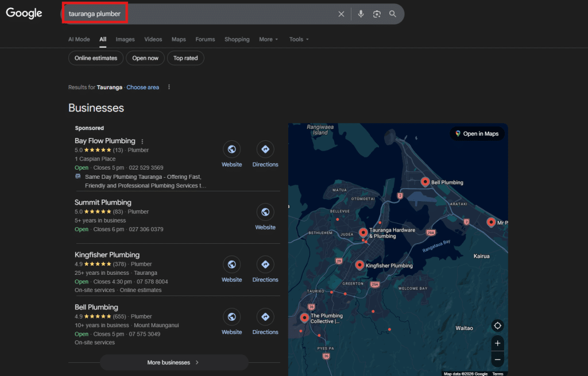Image resolution: width=588 pixels, height=376 pixels.
Task: Open Bay Flow Plumbing website globe icon
Action: pyautogui.click(x=232, y=149)
